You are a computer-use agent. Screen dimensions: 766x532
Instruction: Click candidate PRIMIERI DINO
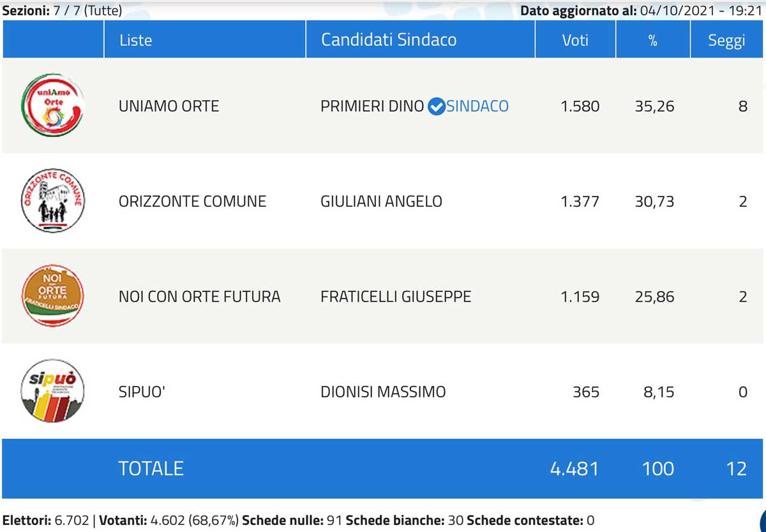point(372,106)
